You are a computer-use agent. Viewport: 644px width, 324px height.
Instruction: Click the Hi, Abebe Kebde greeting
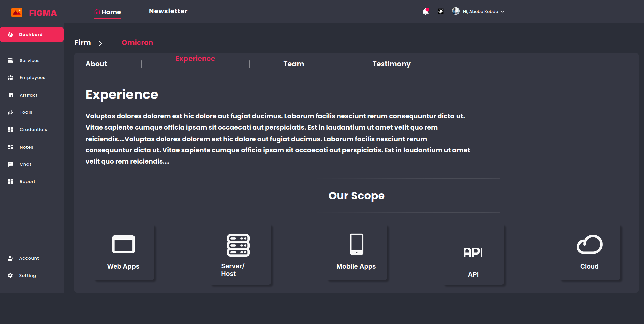coord(480,11)
